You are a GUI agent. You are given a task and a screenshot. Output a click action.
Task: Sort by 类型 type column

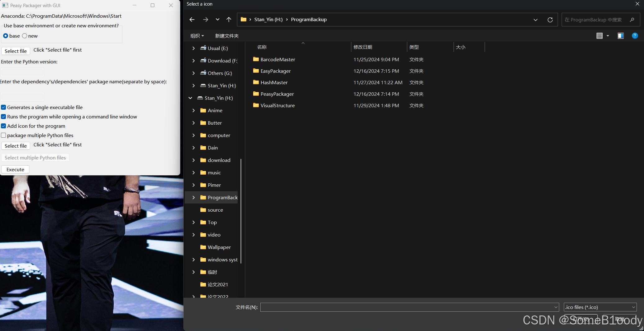click(414, 47)
